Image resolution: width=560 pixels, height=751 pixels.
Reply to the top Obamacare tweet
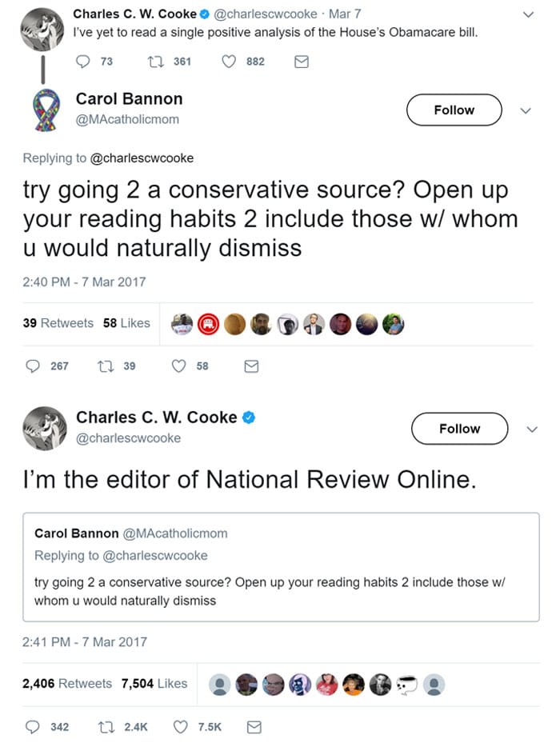pos(83,62)
